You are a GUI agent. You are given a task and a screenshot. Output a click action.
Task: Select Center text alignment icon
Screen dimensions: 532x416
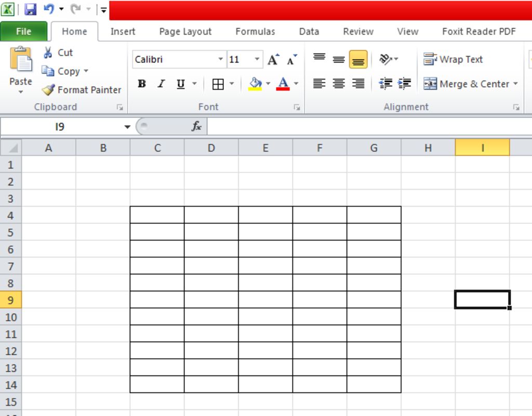339,84
